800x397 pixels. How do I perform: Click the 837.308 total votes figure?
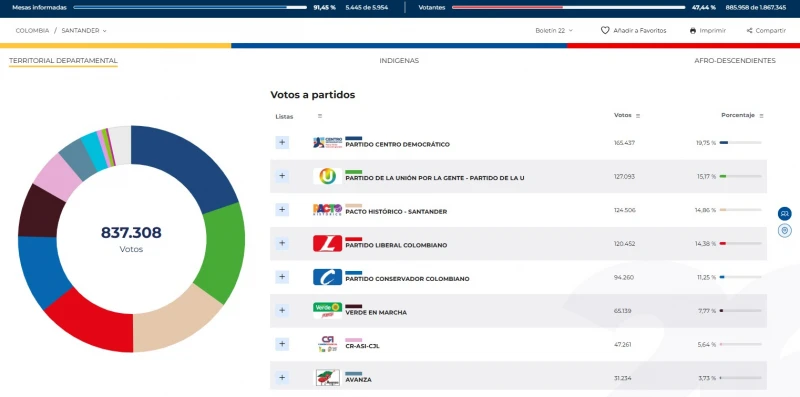(x=131, y=233)
